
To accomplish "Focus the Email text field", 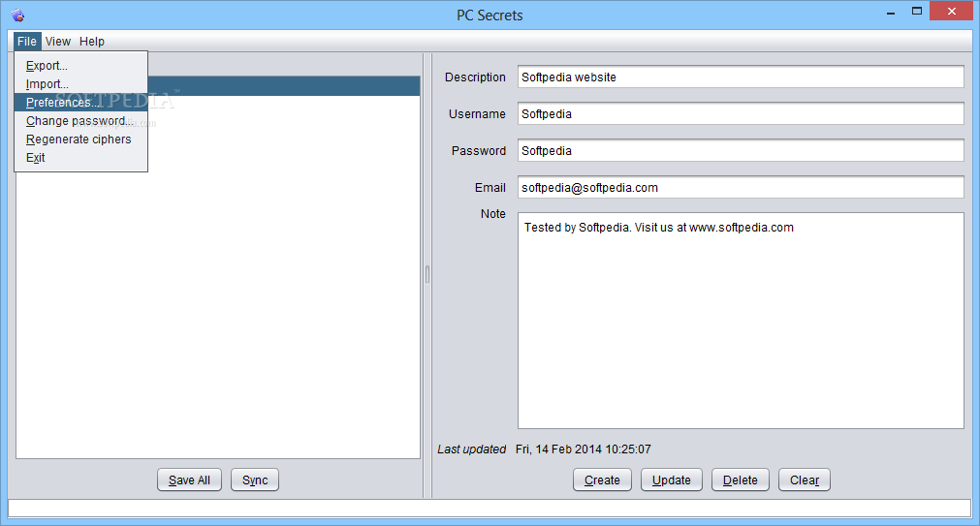I will tap(741, 187).
